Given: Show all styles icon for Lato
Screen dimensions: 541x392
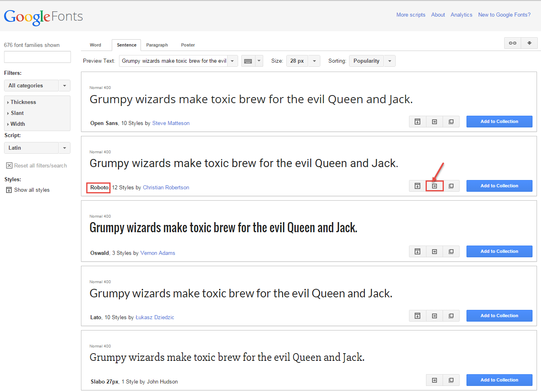Looking at the screenshot, I should (417, 316).
